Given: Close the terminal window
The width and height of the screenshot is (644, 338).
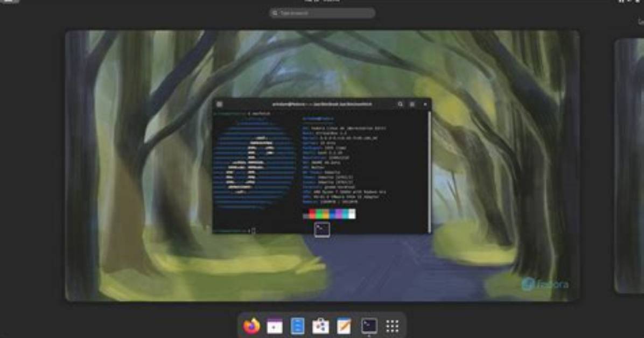Looking at the screenshot, I should tap(425, 104).
